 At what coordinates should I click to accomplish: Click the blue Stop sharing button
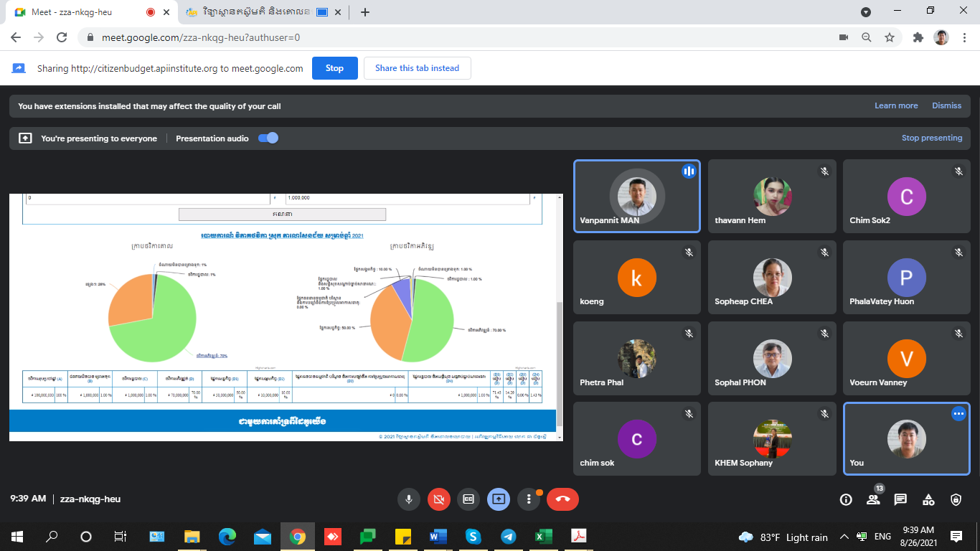coord(334,68)
